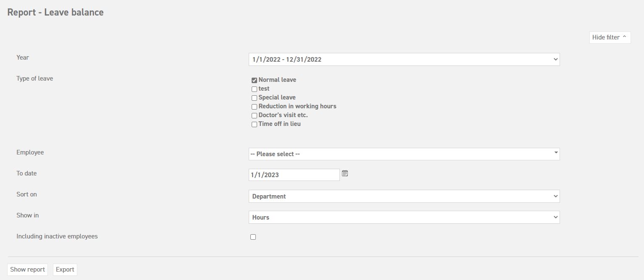This screenshot has width=644, height=280.
Task: Open the calendar date picker icon
Action: point(345,173)
